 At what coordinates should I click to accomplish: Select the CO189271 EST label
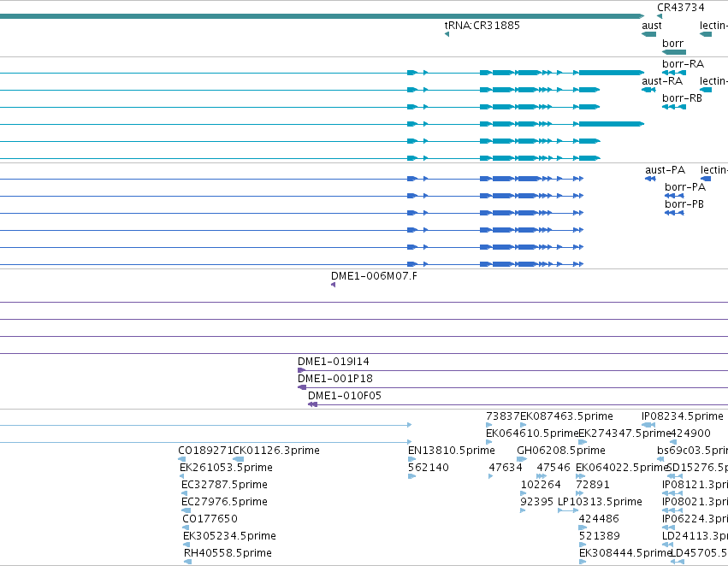tap(205, 451)
